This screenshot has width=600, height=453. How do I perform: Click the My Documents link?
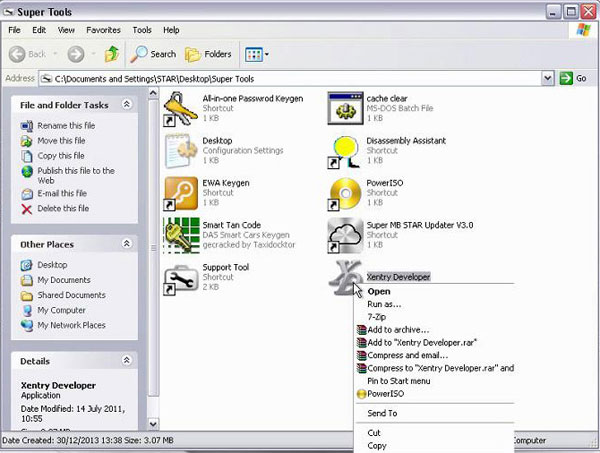coord(64,280)
